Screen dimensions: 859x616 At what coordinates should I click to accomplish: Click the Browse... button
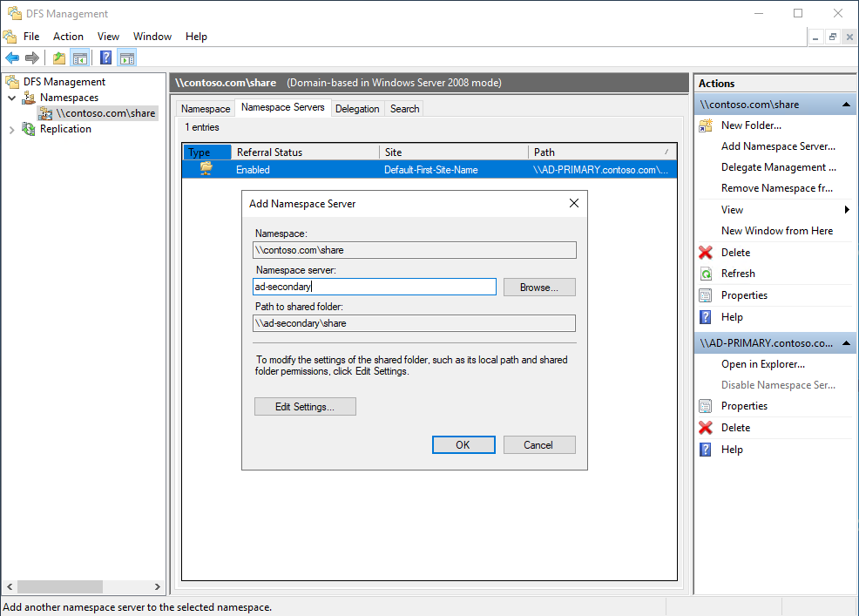pyautogui.click(x=539, y=288)
